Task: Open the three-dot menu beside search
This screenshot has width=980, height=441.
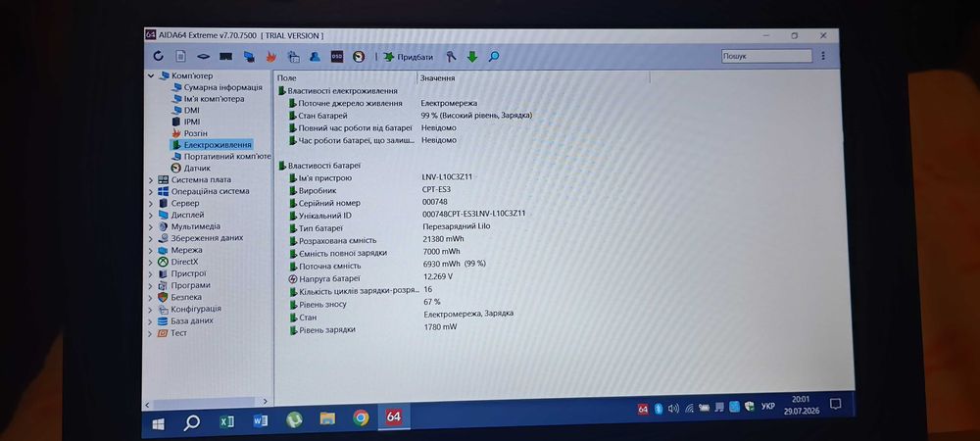Action: click(823, 56)
